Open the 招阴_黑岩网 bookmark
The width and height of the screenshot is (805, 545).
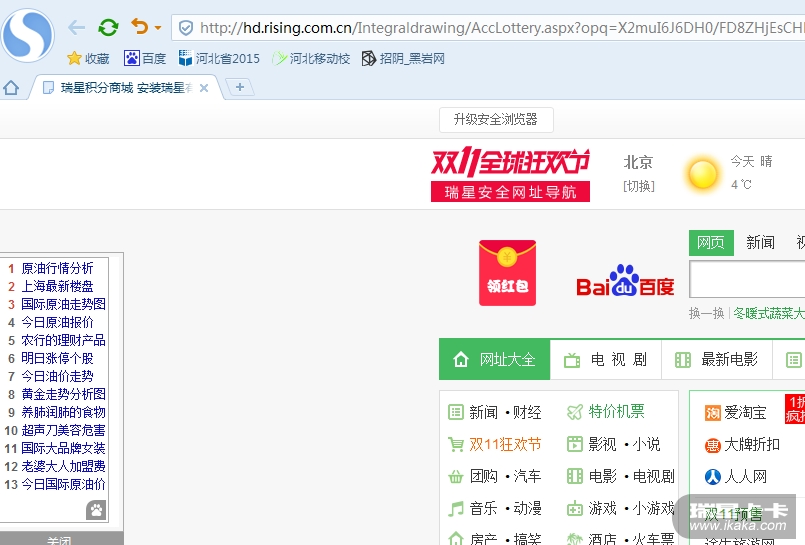pyautogui.click(x=403, y=59)
